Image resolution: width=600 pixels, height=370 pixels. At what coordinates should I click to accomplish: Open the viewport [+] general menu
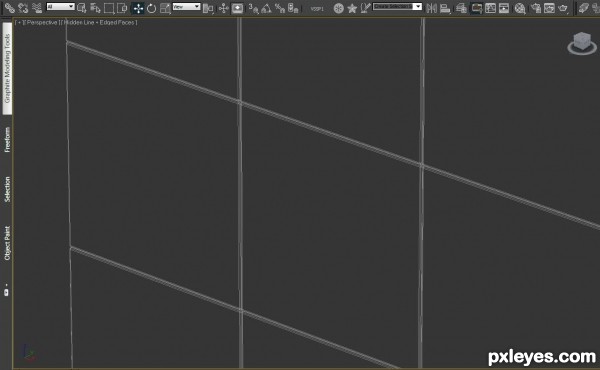click(x=19, y=23)
